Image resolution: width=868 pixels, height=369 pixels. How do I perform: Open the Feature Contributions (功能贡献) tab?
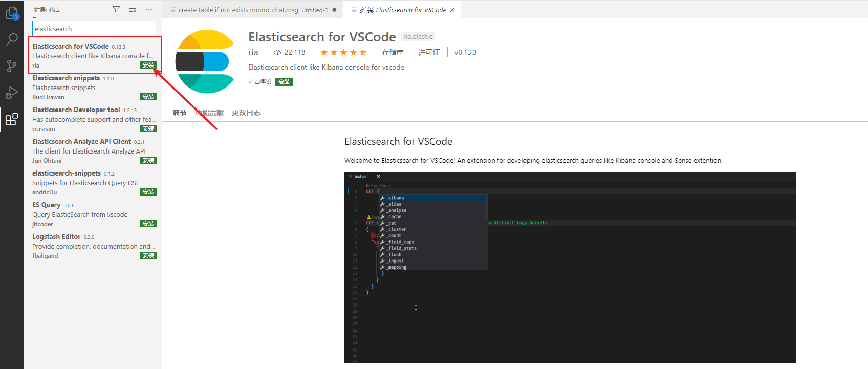coord(209,113)
